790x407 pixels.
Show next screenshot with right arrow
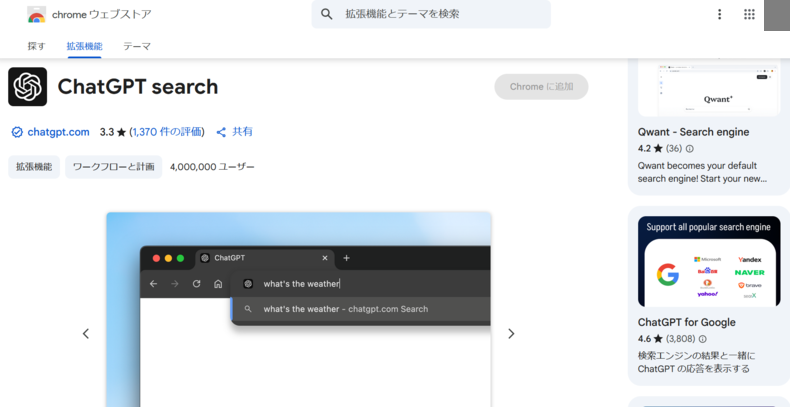[511, 333]
